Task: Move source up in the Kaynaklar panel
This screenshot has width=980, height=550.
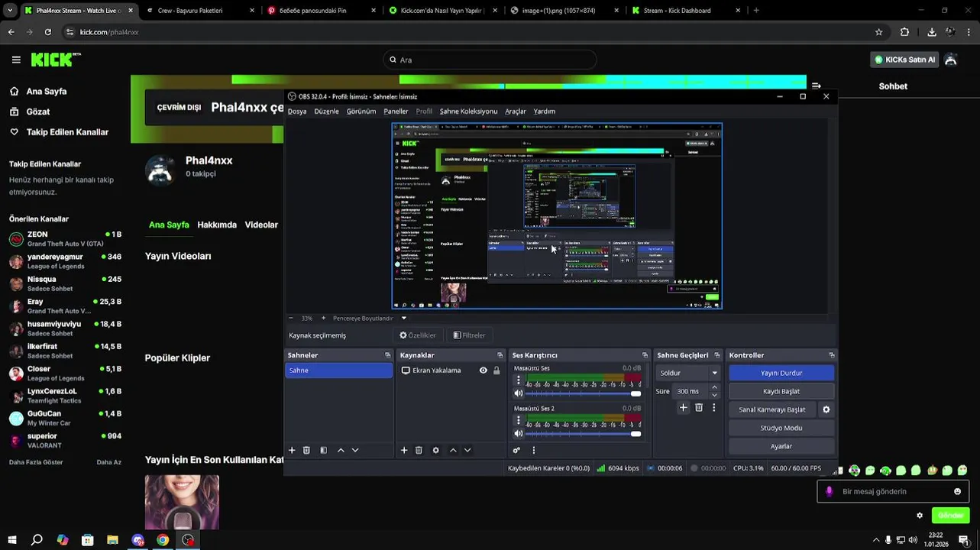Action: [x=453, y=451]
